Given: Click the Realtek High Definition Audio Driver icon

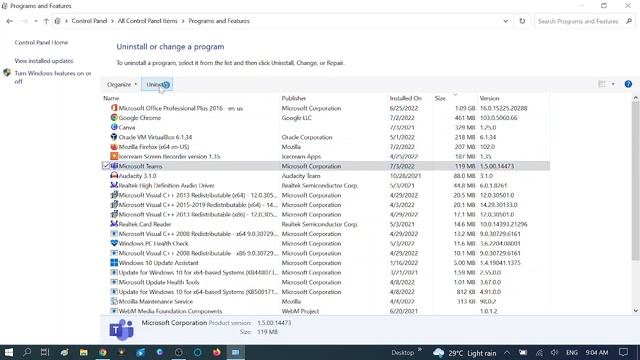Looking at the screenshot, I should tap(114, 185).
